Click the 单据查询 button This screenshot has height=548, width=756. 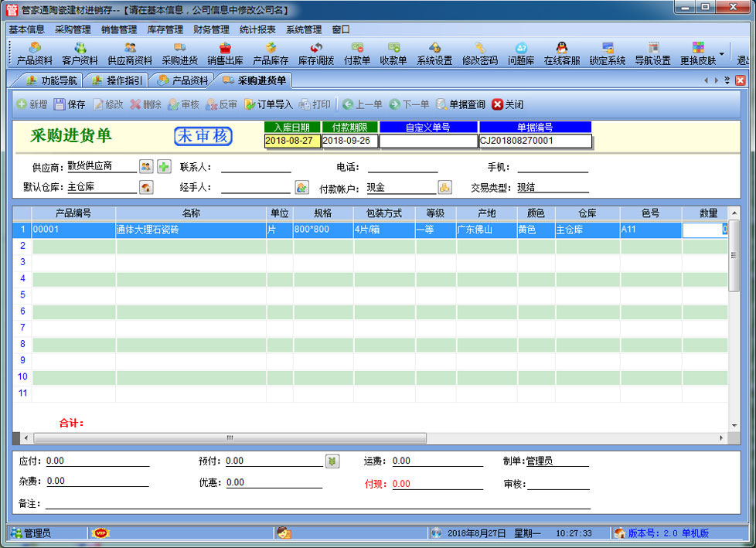pos(461,104)
